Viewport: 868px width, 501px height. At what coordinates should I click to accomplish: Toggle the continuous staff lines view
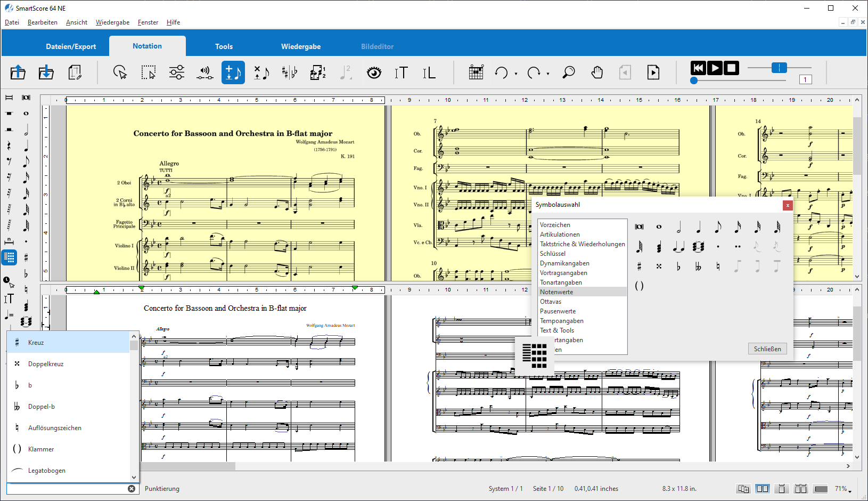pyautogui.click(x=821, y=489)
